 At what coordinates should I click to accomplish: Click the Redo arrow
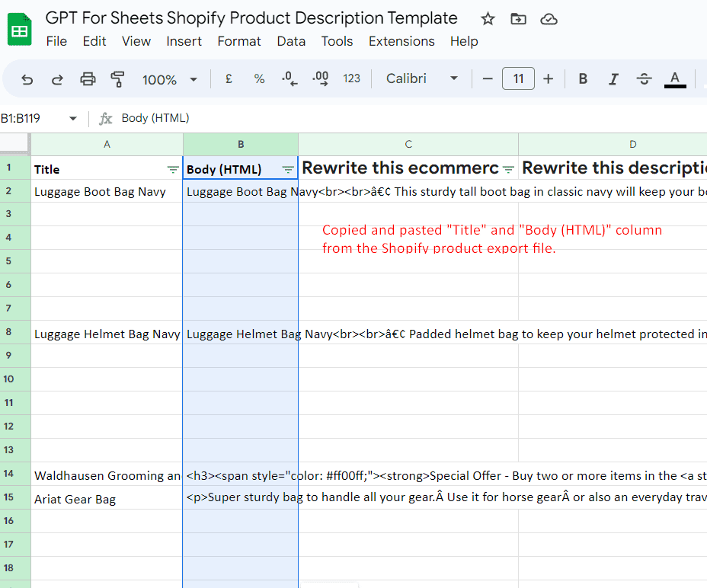[57, 79]
